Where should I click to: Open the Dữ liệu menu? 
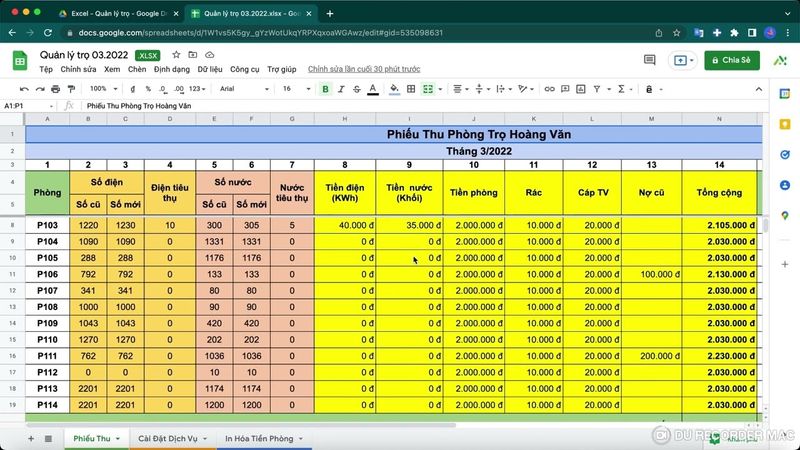click(210, 69)
